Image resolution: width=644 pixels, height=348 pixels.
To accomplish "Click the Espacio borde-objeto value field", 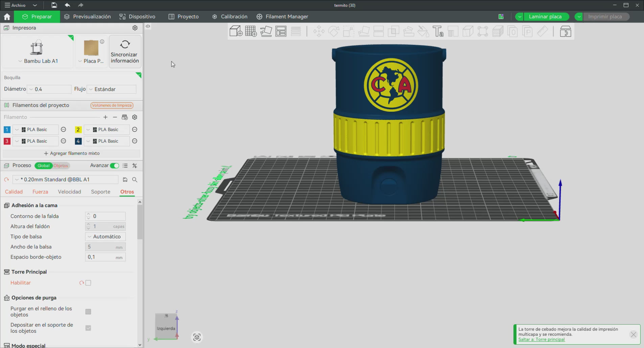I will (x=106, y=257).
